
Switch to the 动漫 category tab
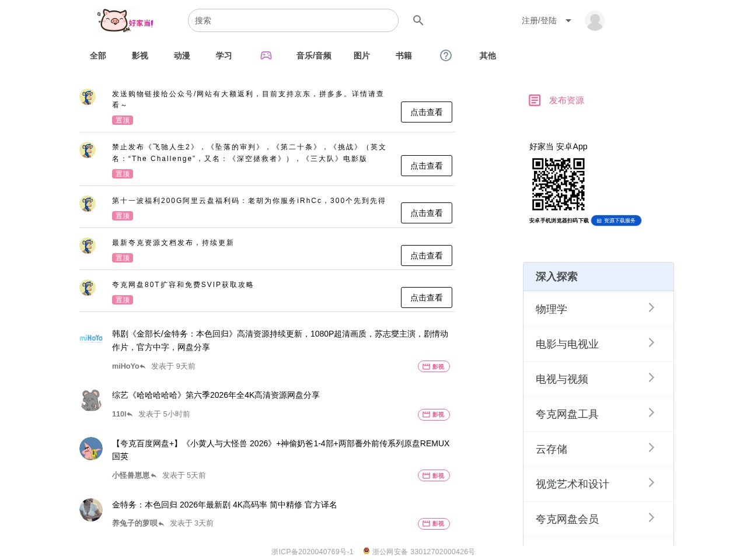182,55
